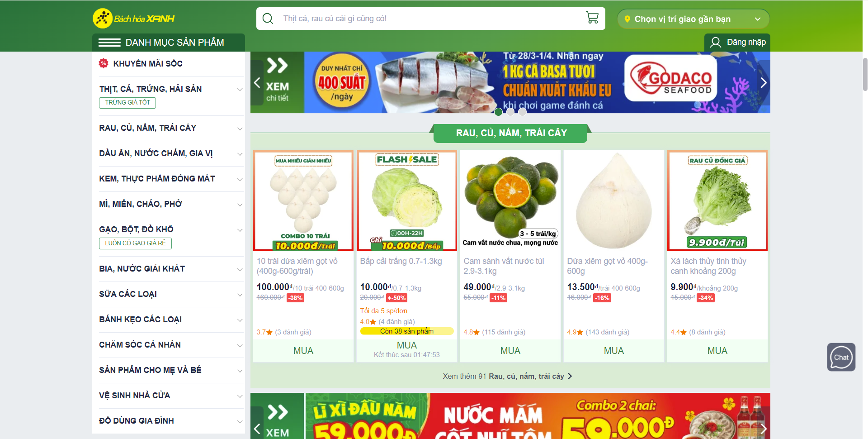Open the Chat bubble widget
This screenshot has width=868, height=439.
coord(841,357)
